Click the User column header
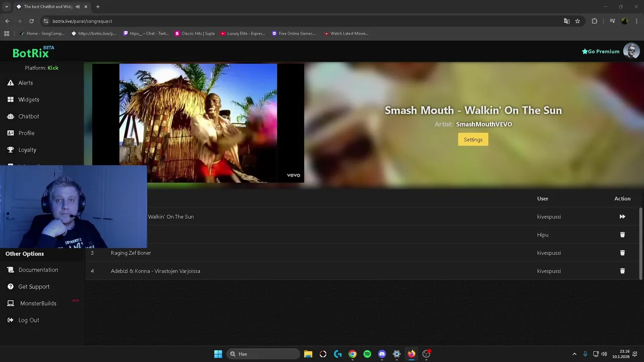 [542, 199]
